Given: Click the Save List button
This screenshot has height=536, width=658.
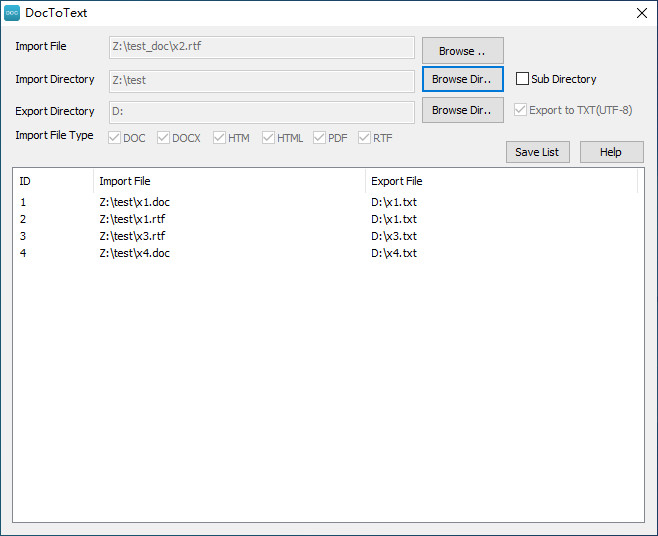Looking at the screenshot, I should [x=538, y=152].
